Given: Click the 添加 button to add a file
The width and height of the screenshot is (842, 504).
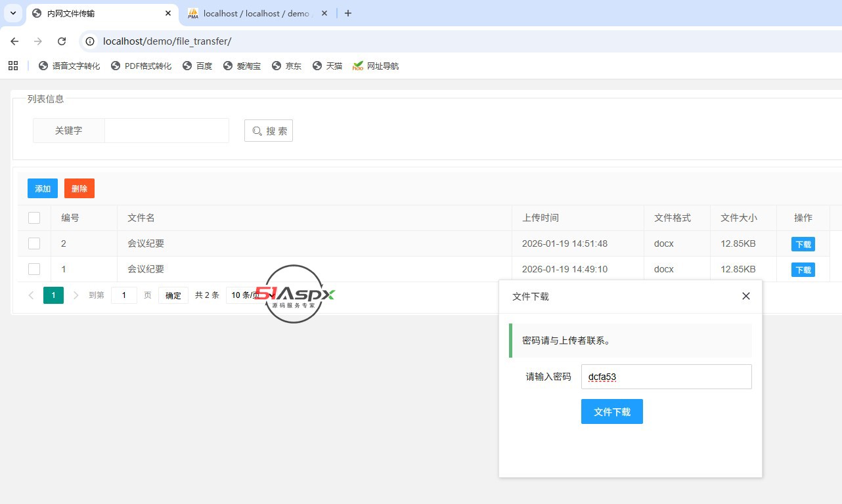Looking at the screenshot, I should tap(42, 188).
